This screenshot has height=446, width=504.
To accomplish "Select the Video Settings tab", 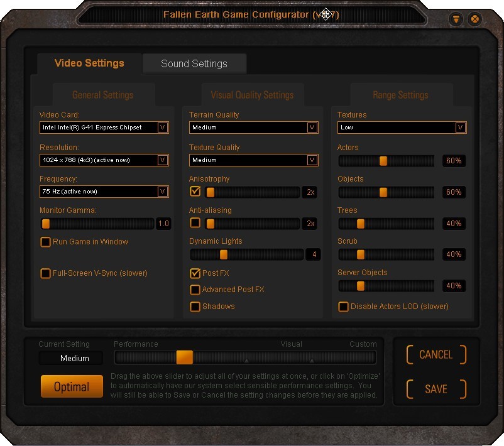I will [89, 63].
